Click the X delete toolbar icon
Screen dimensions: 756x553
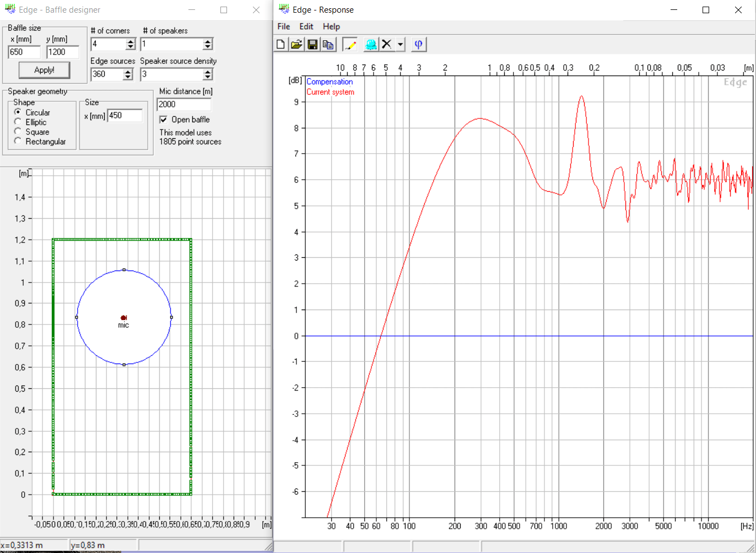click(387, 45)
